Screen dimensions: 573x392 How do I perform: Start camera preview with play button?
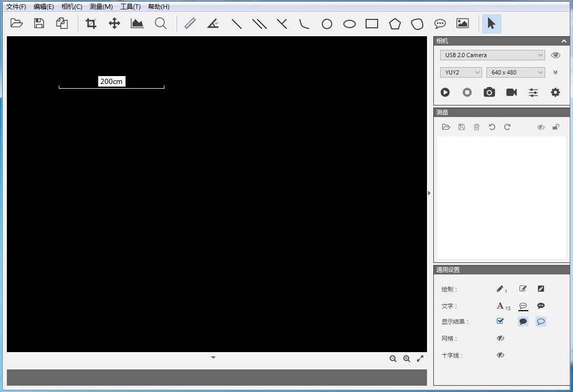click(x=445, y=92)
